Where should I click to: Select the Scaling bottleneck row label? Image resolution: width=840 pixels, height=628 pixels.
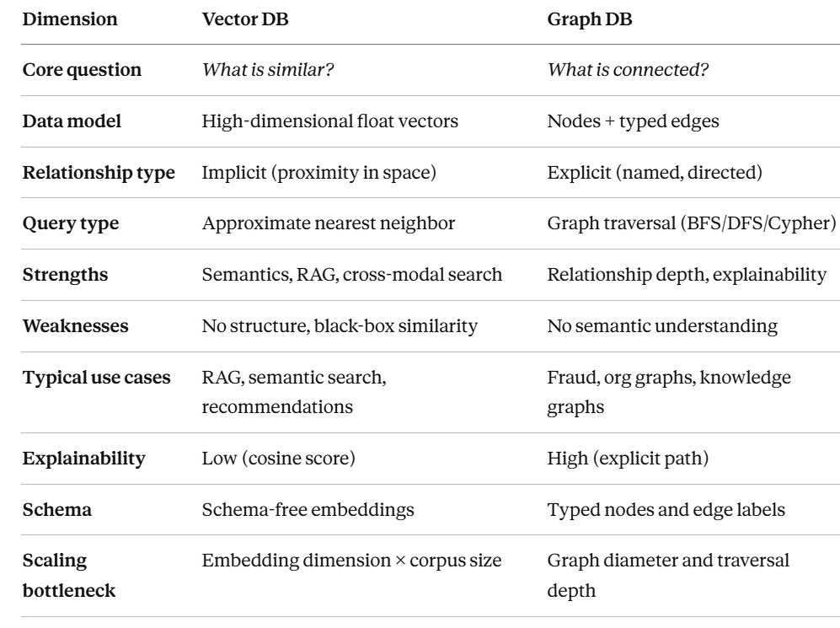coord(69,576)
